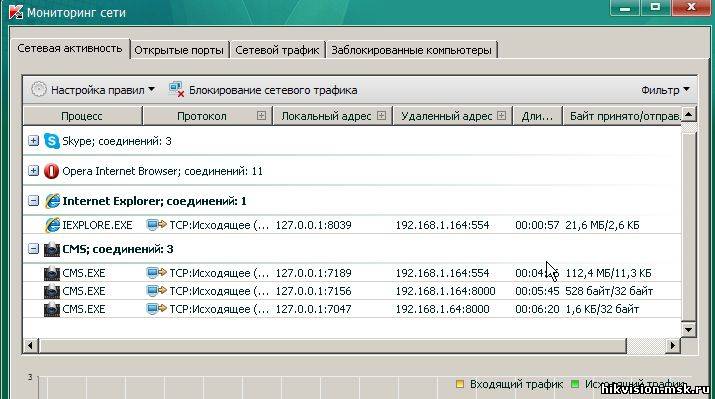Click traffic value 528 байт/32 байт
This screenshot has width=715, height=399.
click(609, 291)
